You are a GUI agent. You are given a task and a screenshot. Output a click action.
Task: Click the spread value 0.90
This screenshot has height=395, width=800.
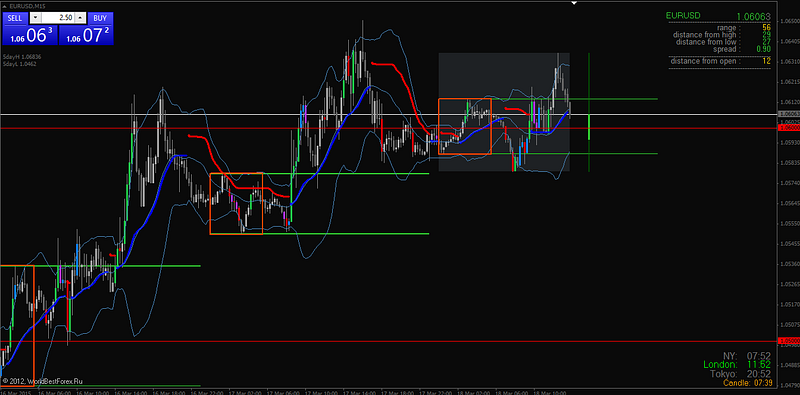[x=763, y=49]
